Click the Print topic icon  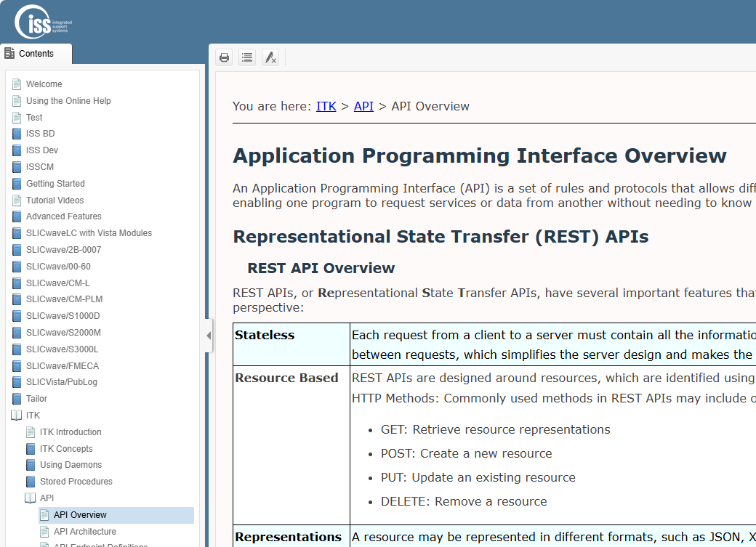224,57
